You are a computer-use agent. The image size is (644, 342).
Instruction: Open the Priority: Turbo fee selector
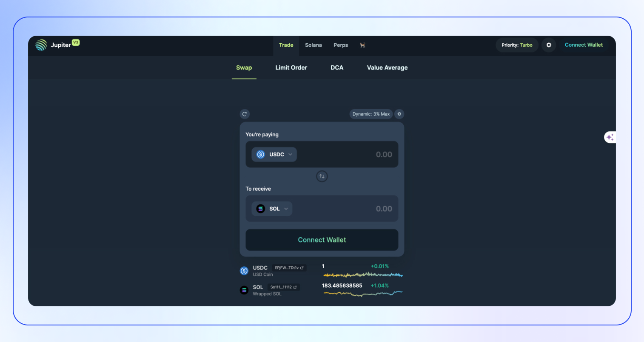tap(517, 45)
